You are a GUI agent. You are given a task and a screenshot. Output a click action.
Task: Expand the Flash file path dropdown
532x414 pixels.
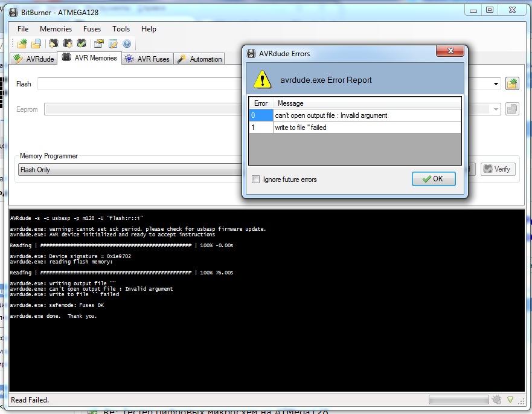pos(496,84)
